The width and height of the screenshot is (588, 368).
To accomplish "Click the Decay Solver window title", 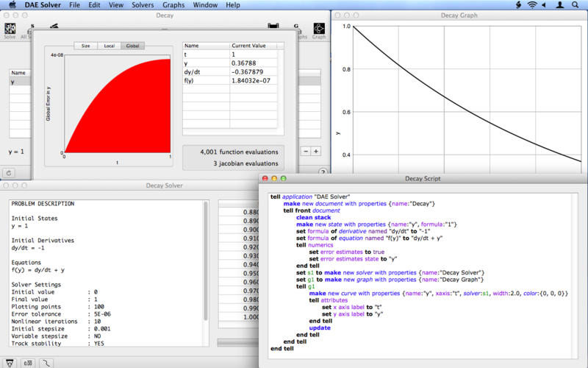I will 164,185.
